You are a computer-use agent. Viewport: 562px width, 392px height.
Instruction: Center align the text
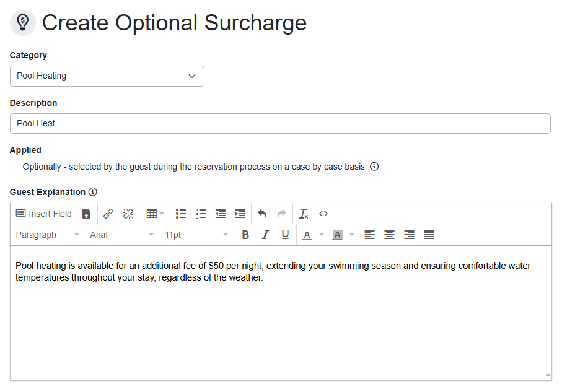click(389, 235)
